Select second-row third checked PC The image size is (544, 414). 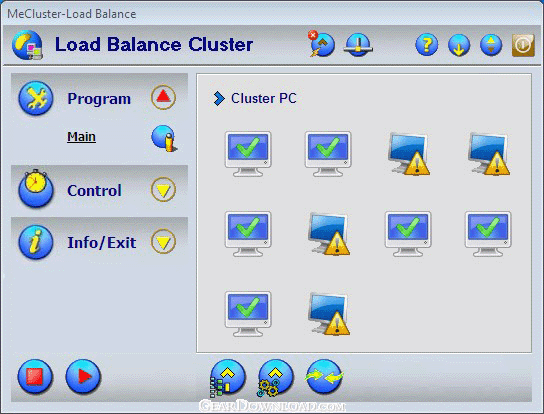tap(408, 234)
